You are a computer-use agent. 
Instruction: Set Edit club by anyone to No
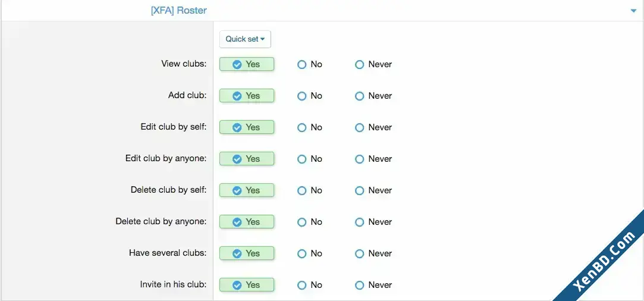310,159
